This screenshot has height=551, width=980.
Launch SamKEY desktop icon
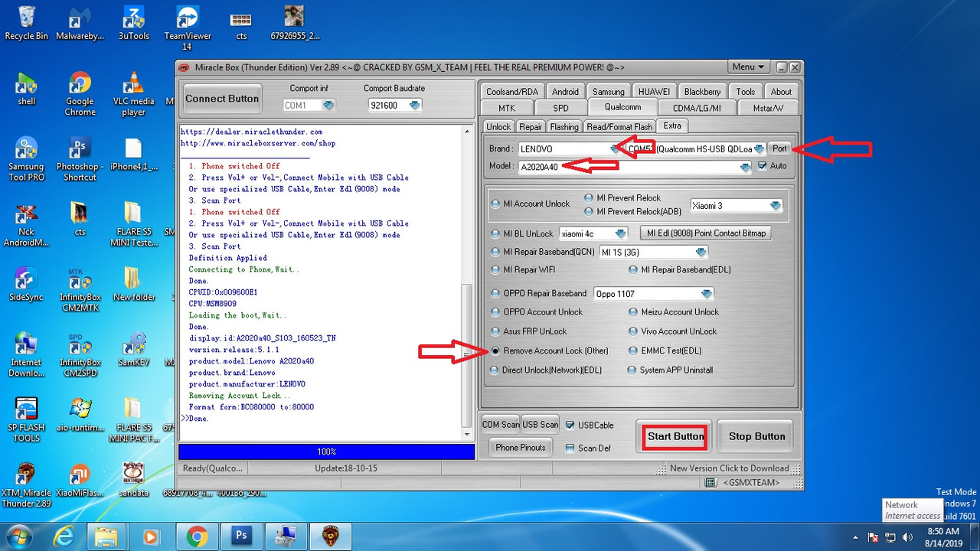pos(133,350)
